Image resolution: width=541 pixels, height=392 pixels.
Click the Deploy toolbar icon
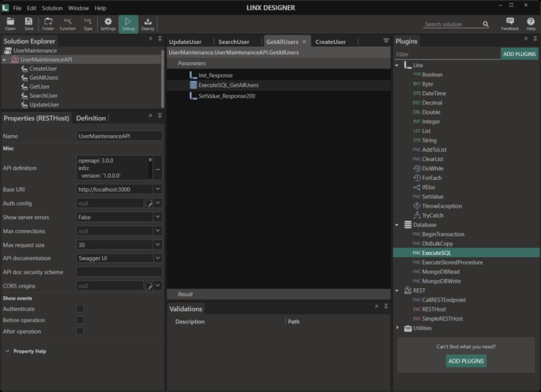pyautogui.click(x=148, y=24)
